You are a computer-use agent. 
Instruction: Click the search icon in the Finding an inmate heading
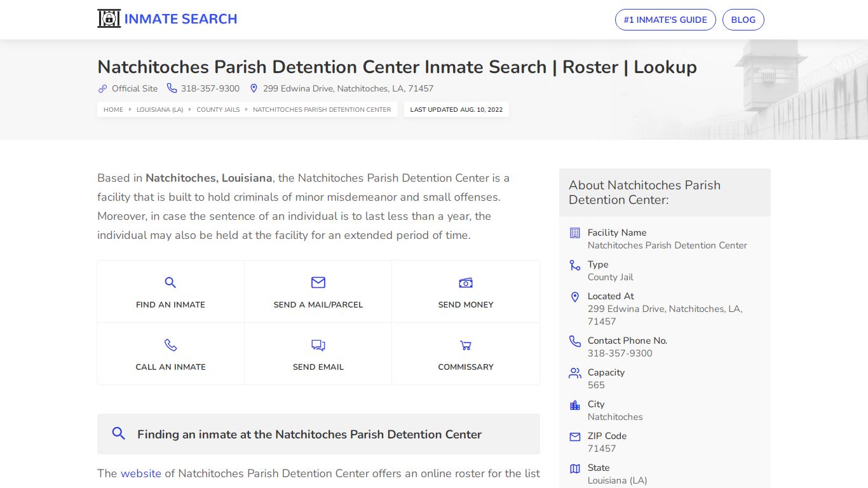point(119,433)
